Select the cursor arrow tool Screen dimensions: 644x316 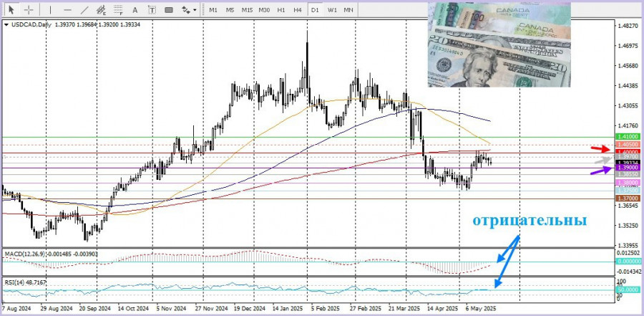(x=12, y=10)
